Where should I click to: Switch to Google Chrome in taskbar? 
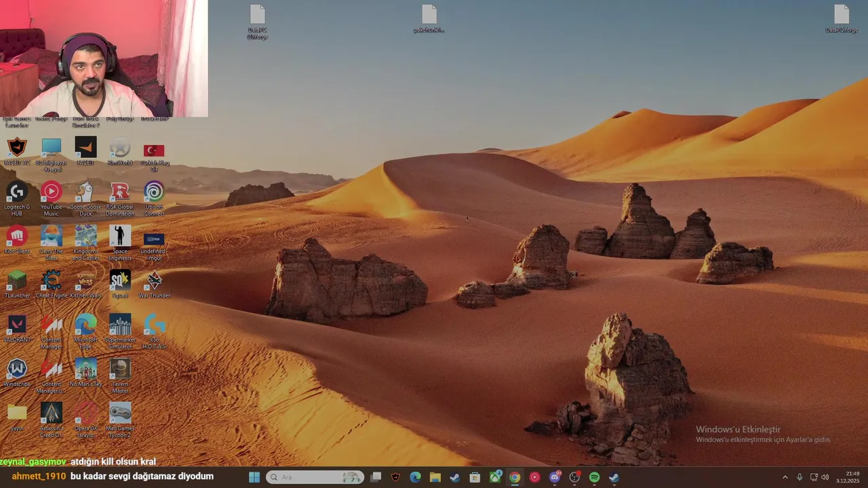click(x=515, y=477)
